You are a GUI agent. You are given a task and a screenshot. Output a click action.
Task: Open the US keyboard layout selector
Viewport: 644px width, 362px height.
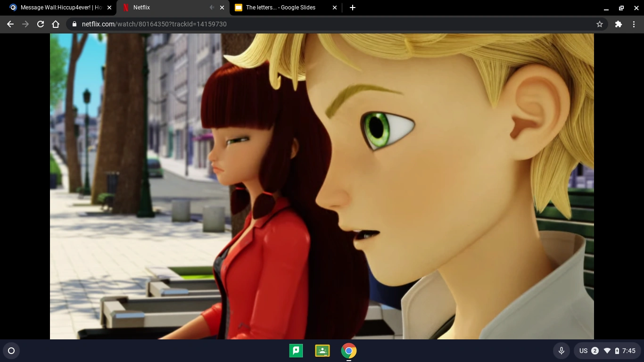coord(584,351)
